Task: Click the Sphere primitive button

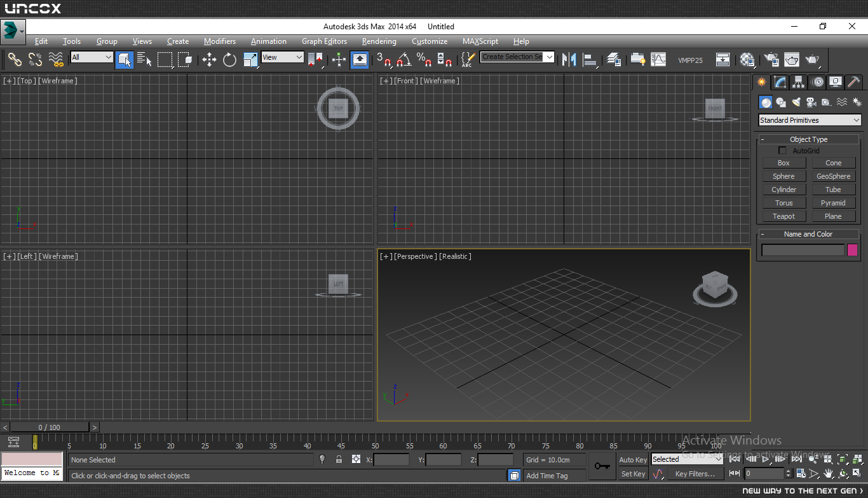Action: tap(783, 176)
